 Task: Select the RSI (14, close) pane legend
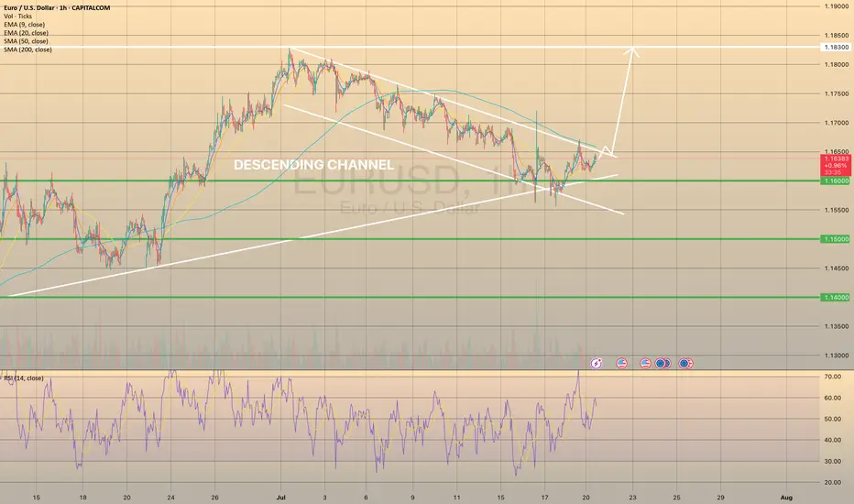tap(24, 378)
